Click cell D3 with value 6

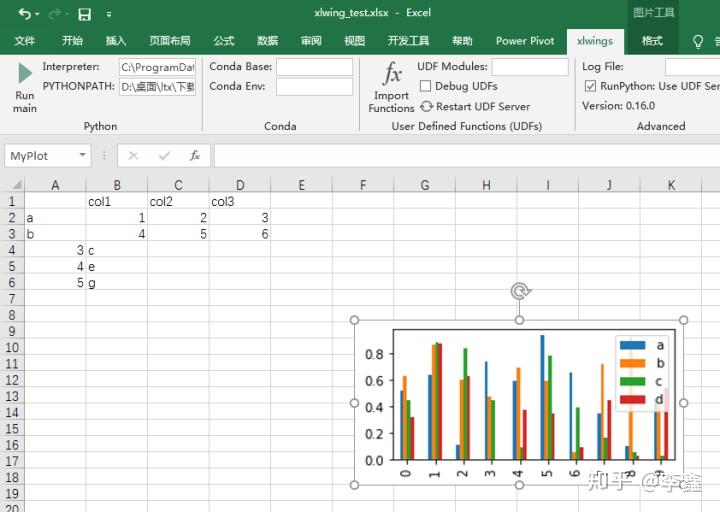point(240,234)
